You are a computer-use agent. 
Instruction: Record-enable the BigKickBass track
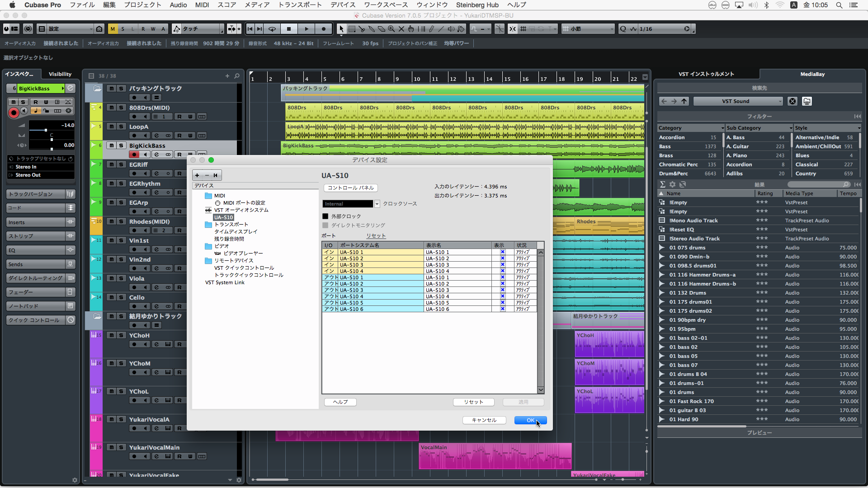pyautogui.click(x=134, y=155)
